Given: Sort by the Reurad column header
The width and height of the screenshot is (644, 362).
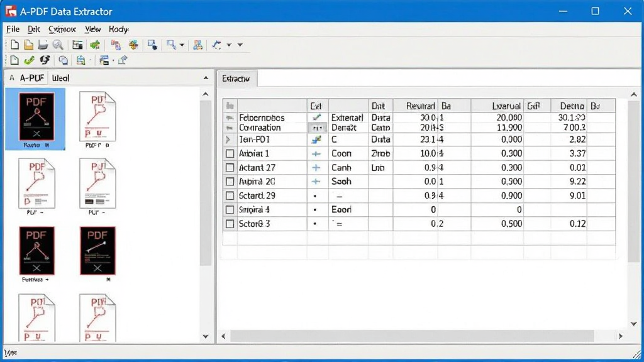Looking at the screenshot, I should coord(415,106).
